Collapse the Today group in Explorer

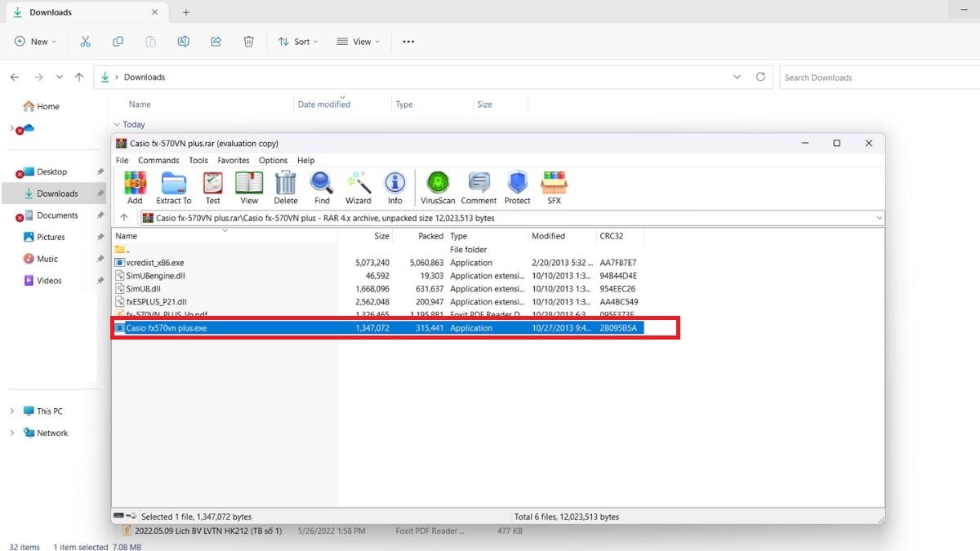(x=117, y=125)
